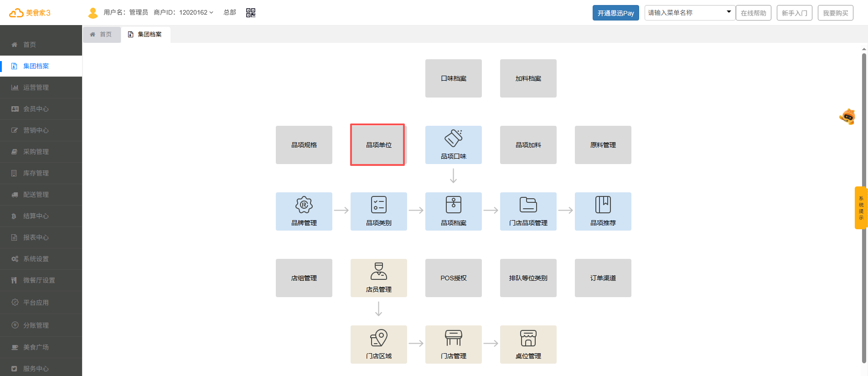868x376 pixels.
Task: Click the 门店区域 location pin icon
Action: (378, 339)
